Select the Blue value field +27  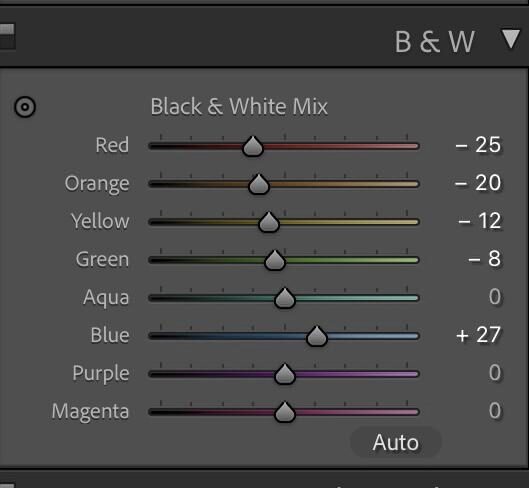point(478,335)
